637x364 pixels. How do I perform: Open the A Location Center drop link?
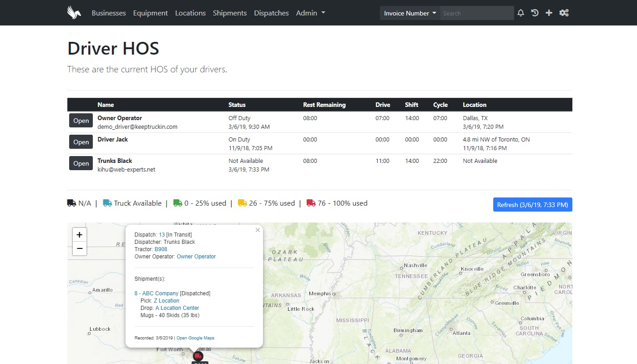tap(177, 308)
